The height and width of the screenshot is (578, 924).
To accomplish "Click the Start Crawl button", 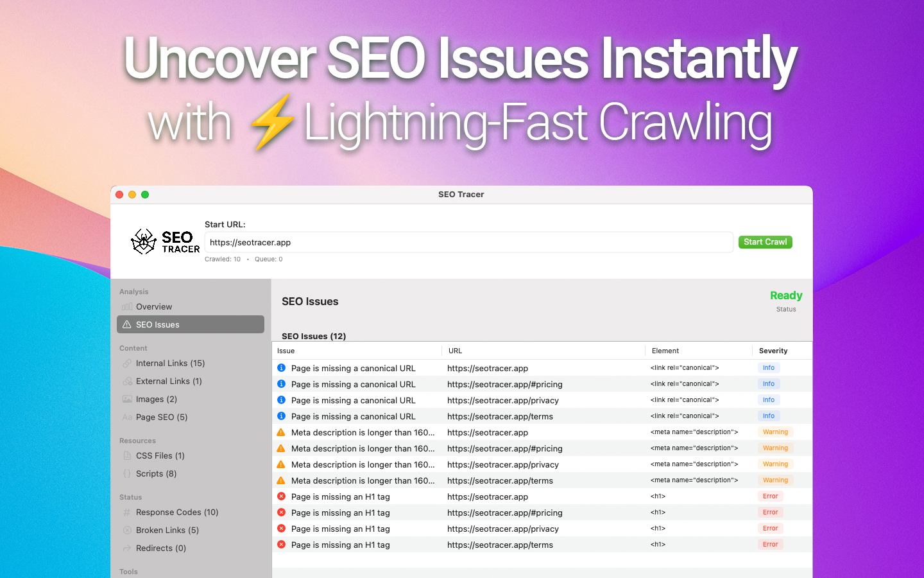I will (766, 242).
